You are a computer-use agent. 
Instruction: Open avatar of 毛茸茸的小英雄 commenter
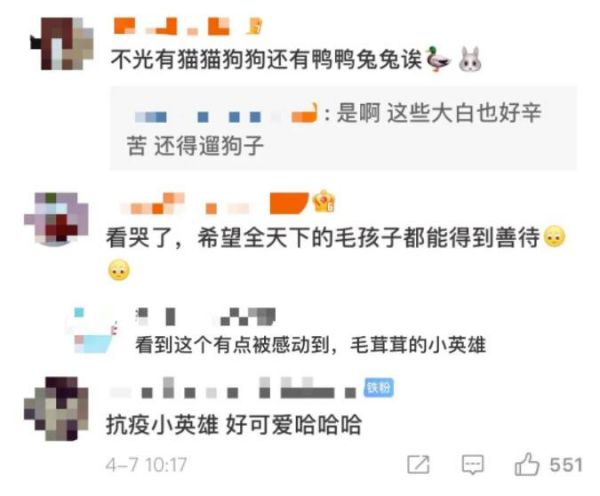(x=92, y=330)
